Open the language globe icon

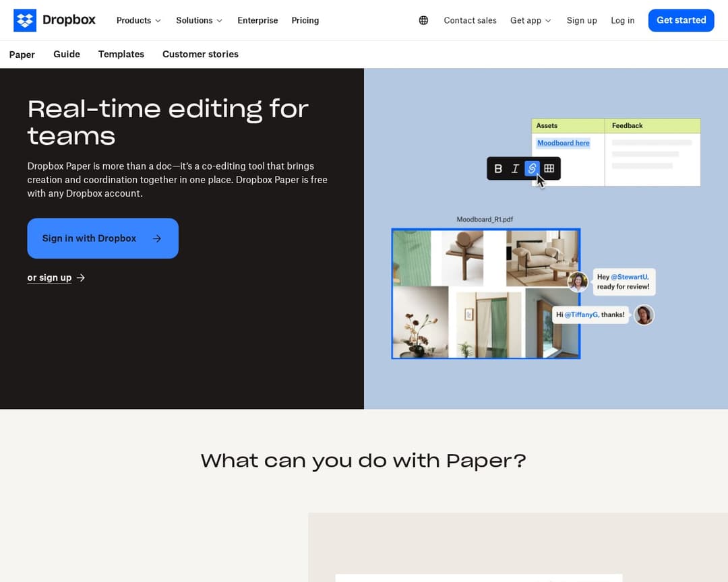(x=423, y=20)
